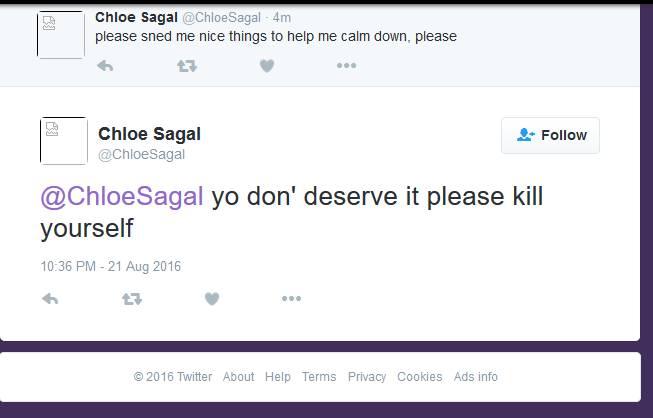This screenshot has width=653, height=418.
Task: Open the purple @ChloeSagal mention link
Action: point(122,196)
